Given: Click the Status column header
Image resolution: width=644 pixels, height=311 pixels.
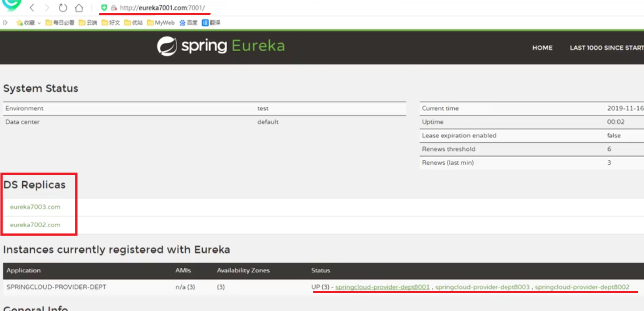Looking at the screenshot, I should point(320,270).
